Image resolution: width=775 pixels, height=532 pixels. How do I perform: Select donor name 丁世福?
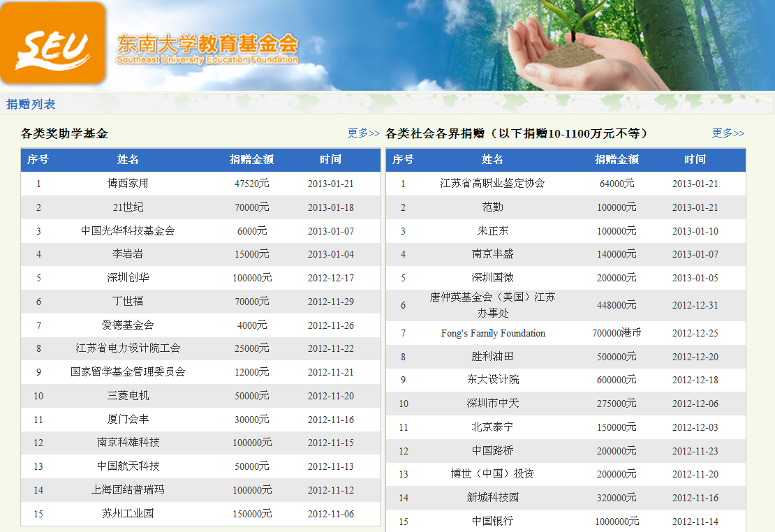[128, 302]
